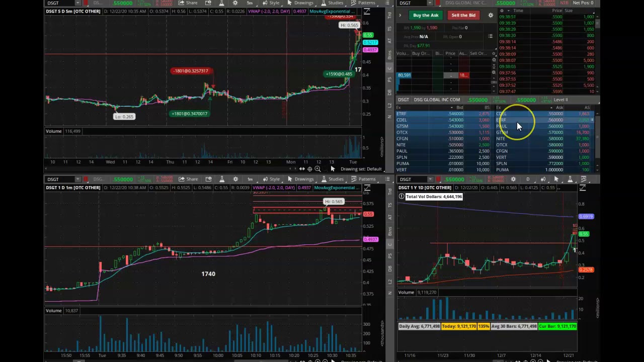Click the chart mode icon under top-right daily chart toolbar
Screen dimensions: 644x362
pyautogui.click(x=582, y=188)
